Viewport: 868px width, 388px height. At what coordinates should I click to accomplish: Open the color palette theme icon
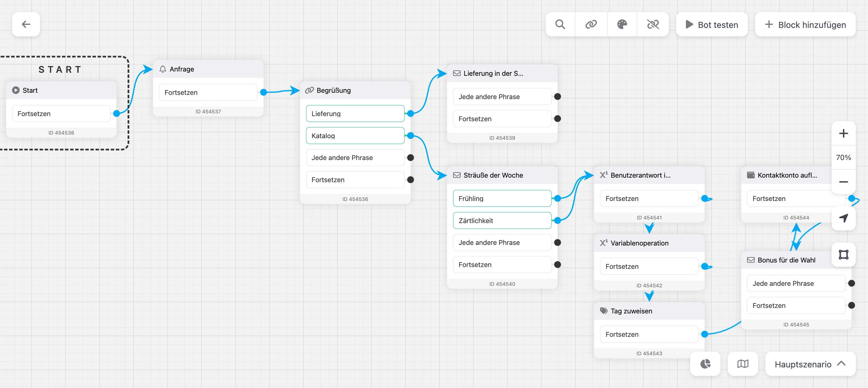(x=622, y=24)
